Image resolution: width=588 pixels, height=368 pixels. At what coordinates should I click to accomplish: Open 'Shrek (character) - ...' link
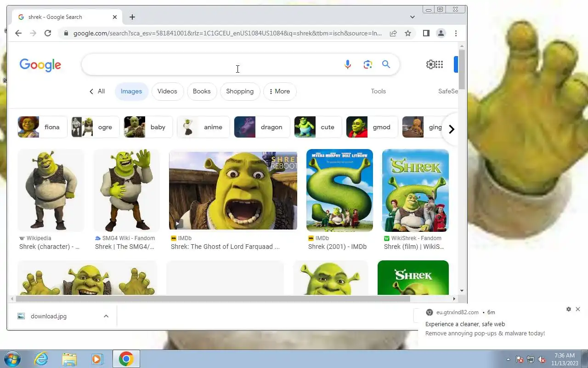49,247
